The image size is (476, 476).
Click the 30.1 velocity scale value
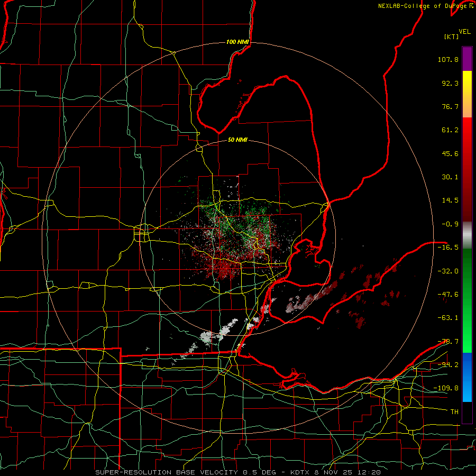tap(450, 177)
